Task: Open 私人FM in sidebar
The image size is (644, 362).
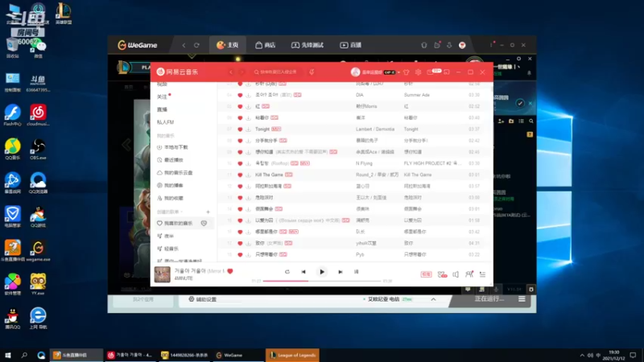Action: coord(166,122)
